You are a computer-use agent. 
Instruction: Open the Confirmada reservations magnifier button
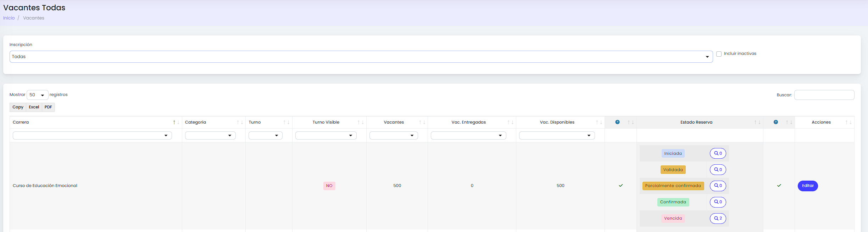[718, 202]
